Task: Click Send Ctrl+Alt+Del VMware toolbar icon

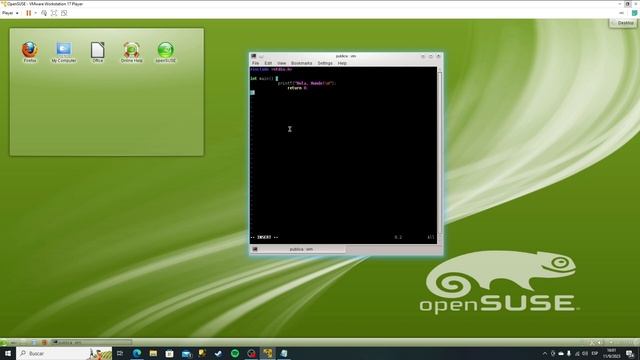Action: (44, 13)
